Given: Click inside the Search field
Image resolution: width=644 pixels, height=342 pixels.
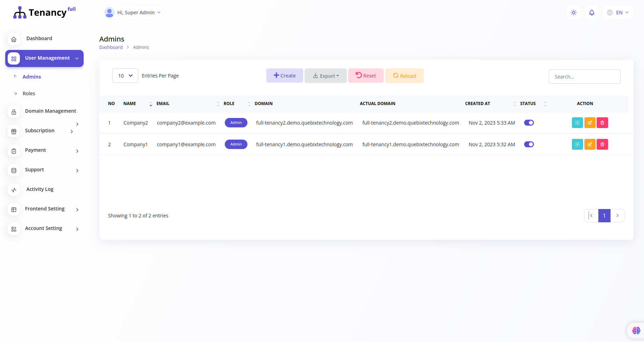Looking at the screenshot, I should click(x=584, y=76).
